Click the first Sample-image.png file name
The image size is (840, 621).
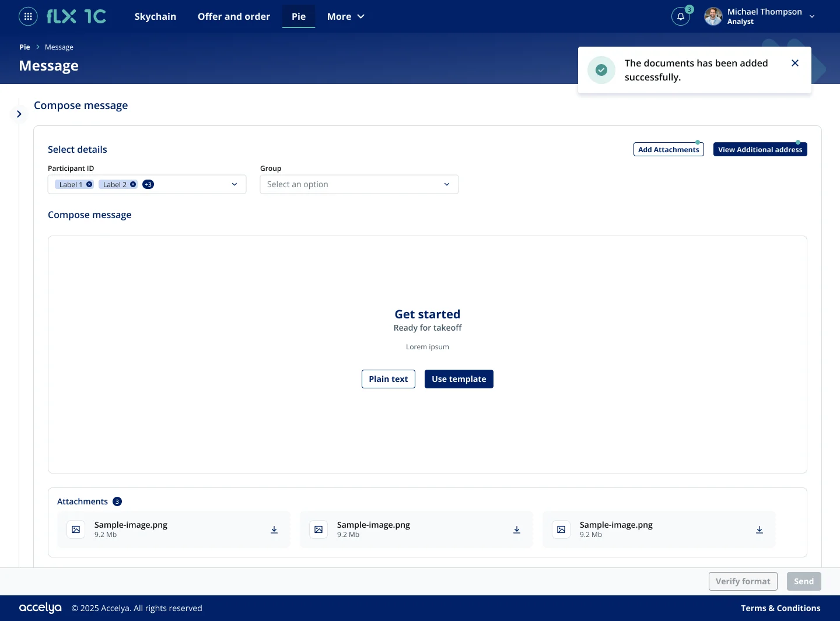[x=131, y=525]
